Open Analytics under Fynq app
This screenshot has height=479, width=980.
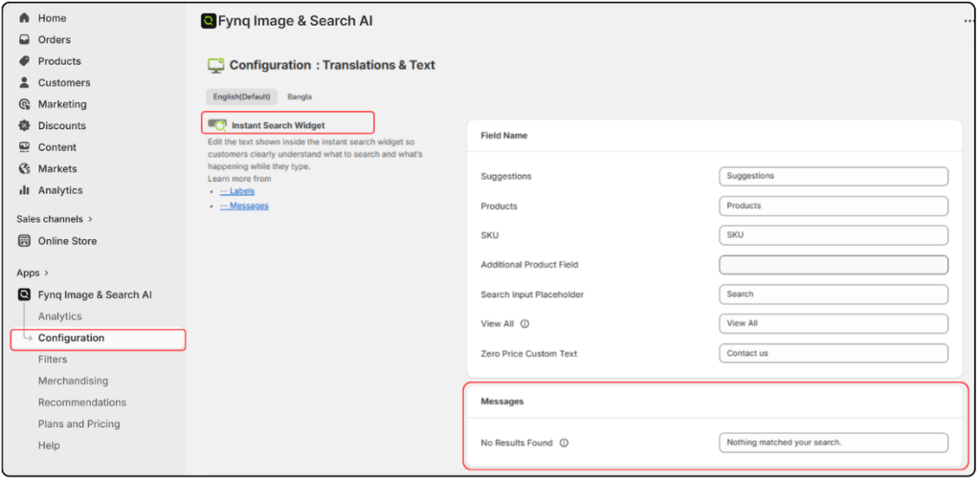tap(60, 316)
